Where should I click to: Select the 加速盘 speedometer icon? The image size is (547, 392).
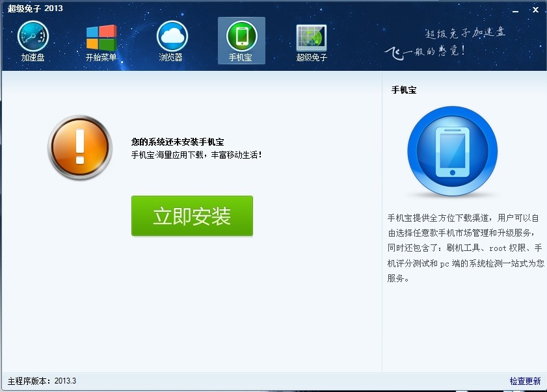tap(31, 36)
